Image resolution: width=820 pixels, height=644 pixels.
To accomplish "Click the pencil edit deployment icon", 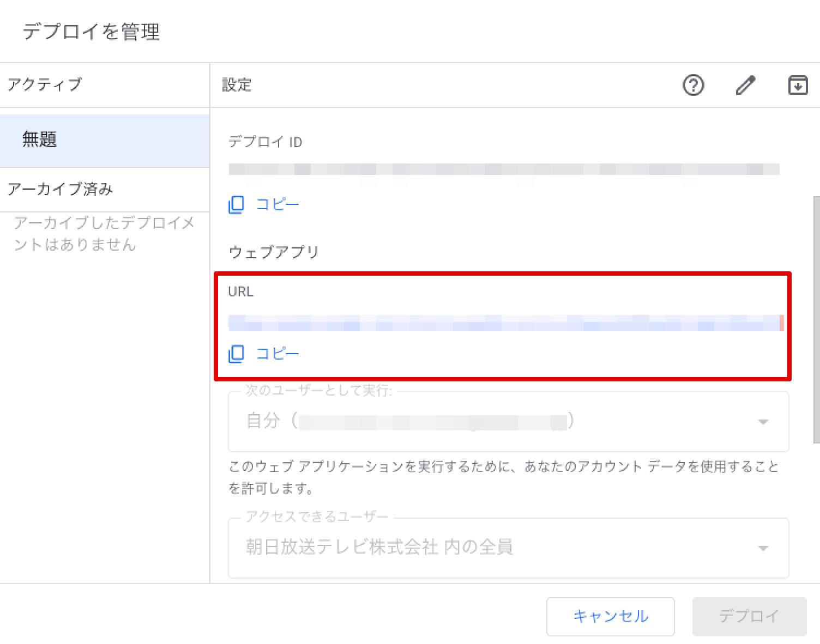I will [x=745, y=86].
